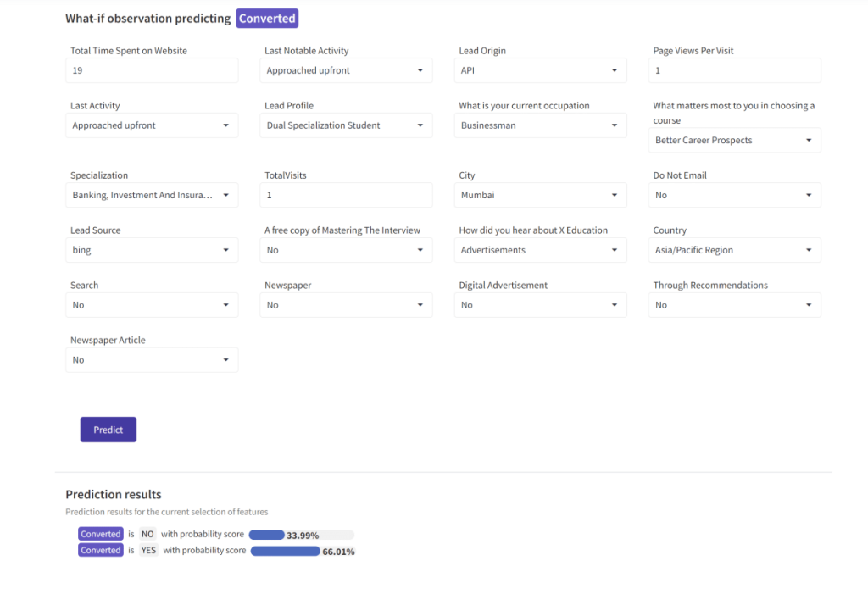Click the TotalVisits input field
Viewport: 868px width, 594px height.
point(346,195)
